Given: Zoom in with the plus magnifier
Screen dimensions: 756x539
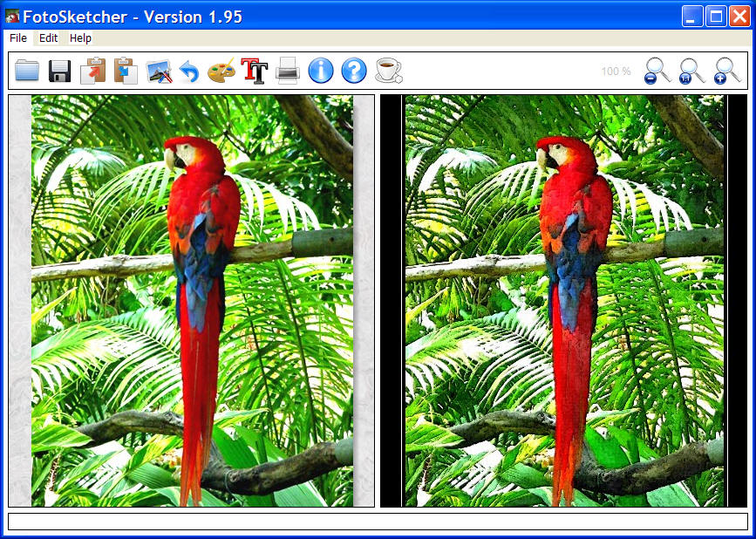Looking at the screenshot, I should click(x=727, y=72).
